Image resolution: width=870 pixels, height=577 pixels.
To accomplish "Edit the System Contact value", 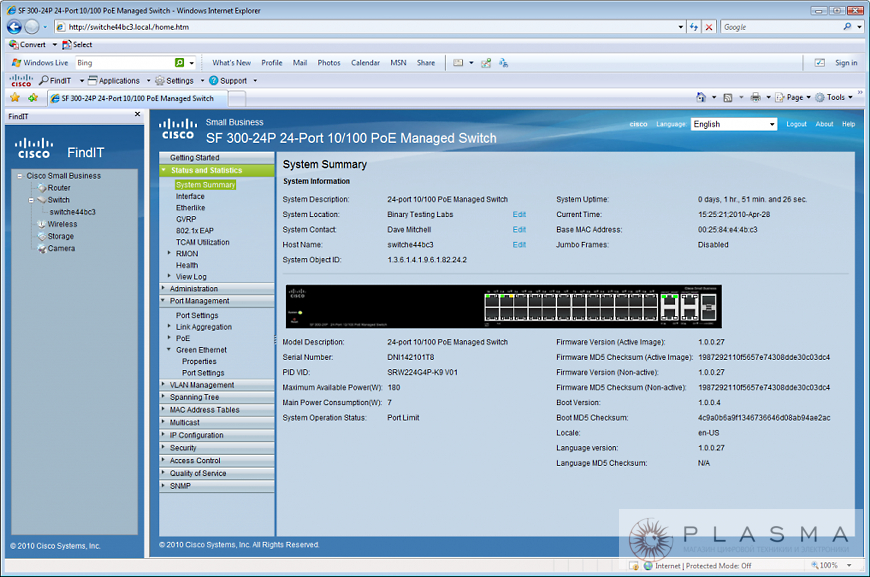I will coord(519,229).
